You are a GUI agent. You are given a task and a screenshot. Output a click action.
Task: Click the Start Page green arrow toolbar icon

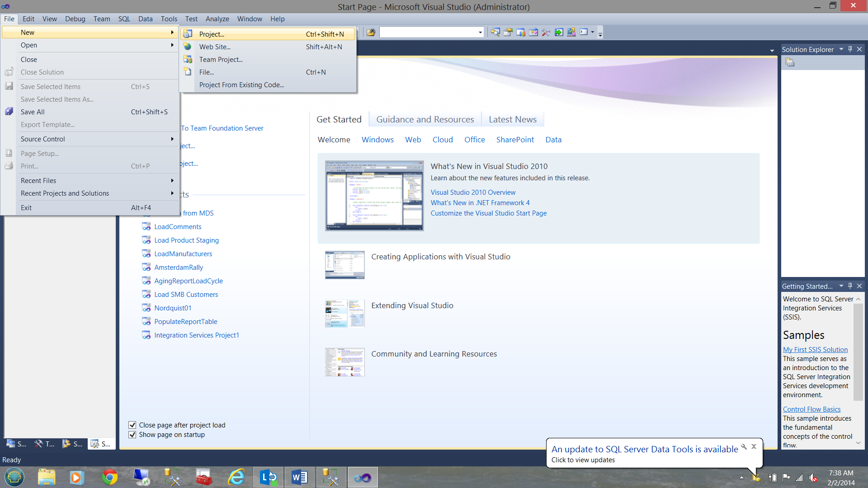[559, 32]
